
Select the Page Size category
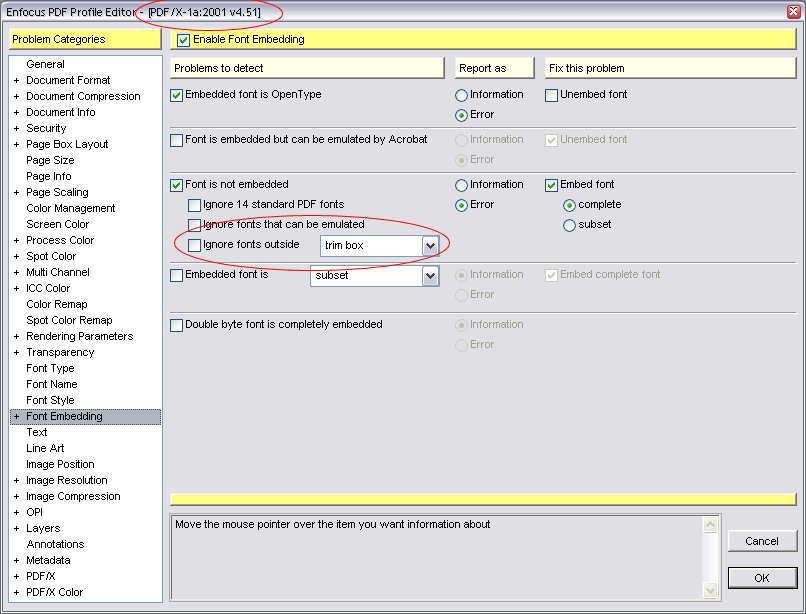pyautogui.click(x=50, y=160)
